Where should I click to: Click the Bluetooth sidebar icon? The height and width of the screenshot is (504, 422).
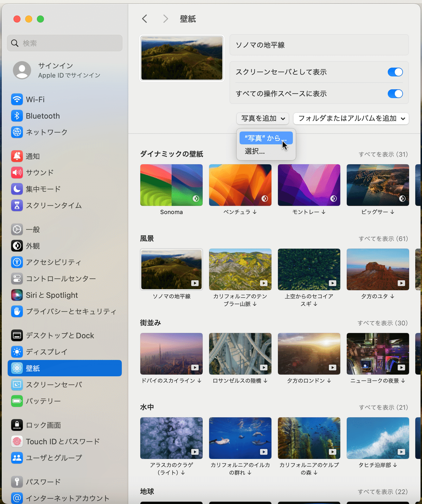pyautogui.click(x=17, y=116)
